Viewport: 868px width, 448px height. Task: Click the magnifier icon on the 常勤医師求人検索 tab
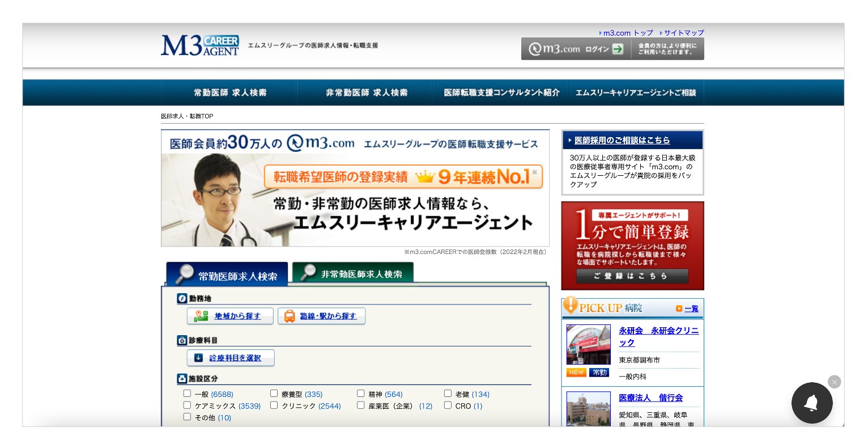click(184, 273)
